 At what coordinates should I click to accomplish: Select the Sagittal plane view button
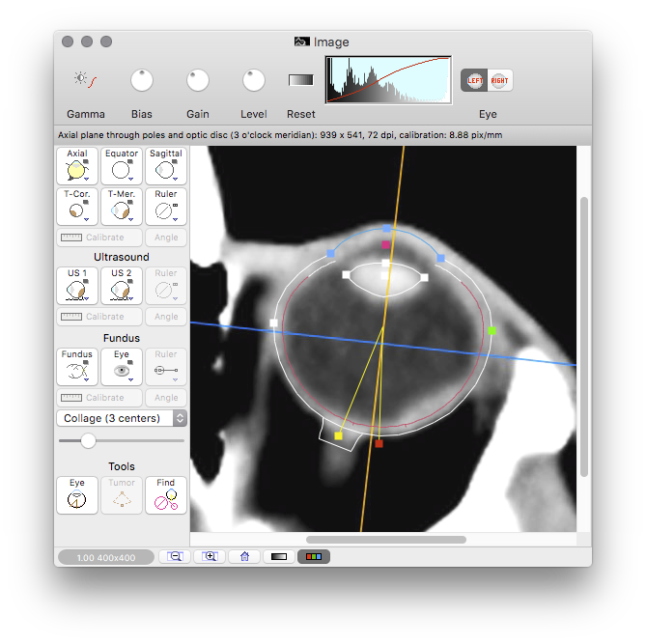[166, 166]
